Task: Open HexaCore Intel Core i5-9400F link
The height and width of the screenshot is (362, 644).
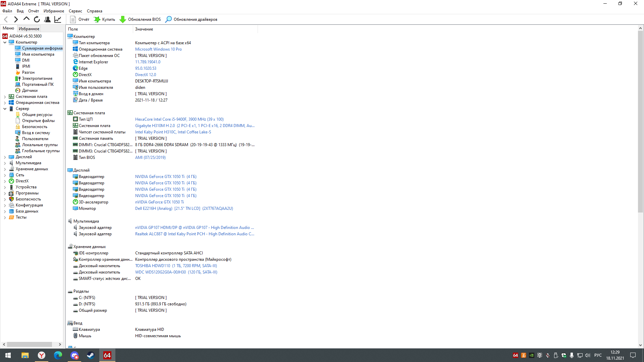Action: (179, 119)
